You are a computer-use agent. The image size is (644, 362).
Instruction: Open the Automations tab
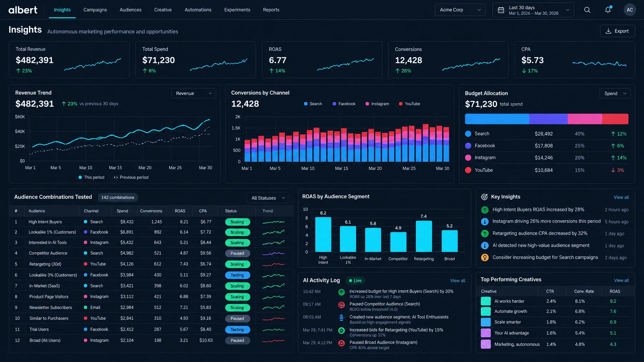tap(198, 10)
